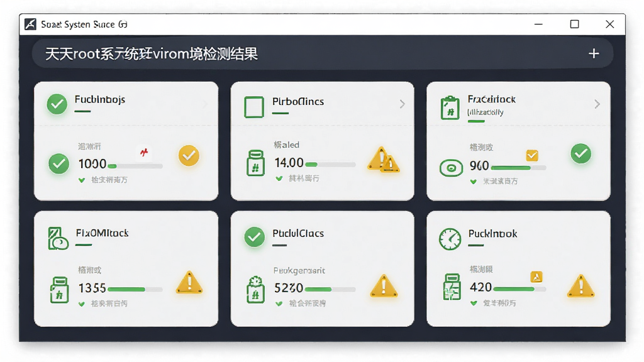Screen dimensions: 644x362
Task: Click the clock icon beside Pucklnook
Action: pyautogui.click(x=450, y=239)
